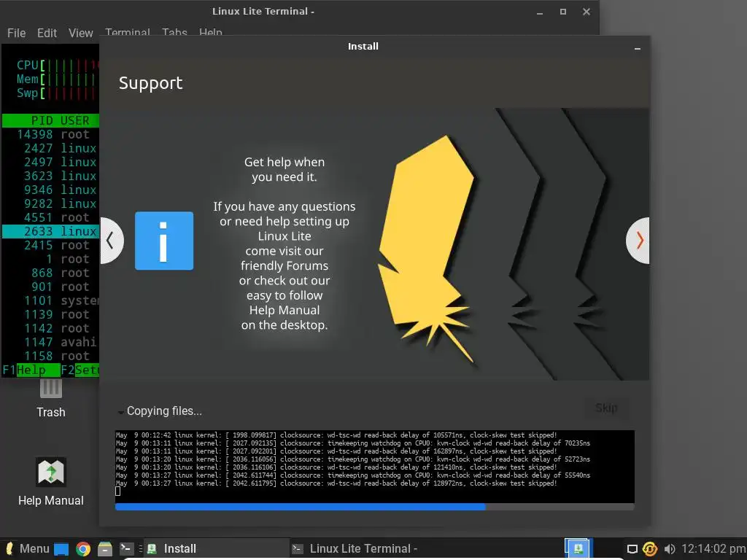Viewport: 747px width, 560px height.
Task: Select htop process row 9346
Action: pos(50,190)
